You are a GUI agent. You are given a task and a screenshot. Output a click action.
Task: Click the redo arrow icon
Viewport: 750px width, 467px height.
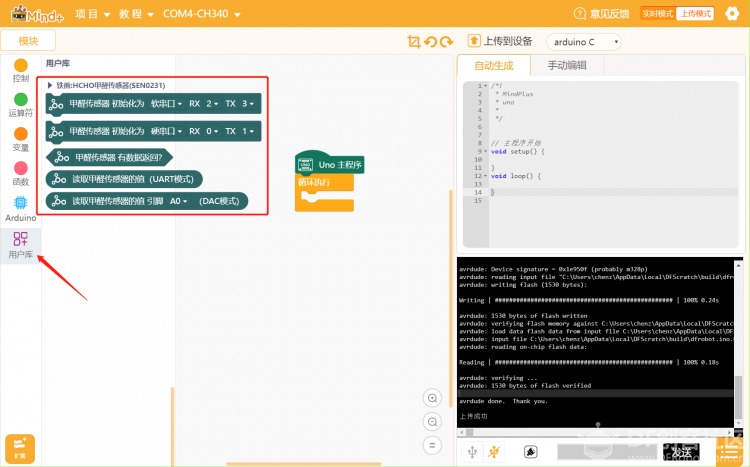tap(447, 42)
